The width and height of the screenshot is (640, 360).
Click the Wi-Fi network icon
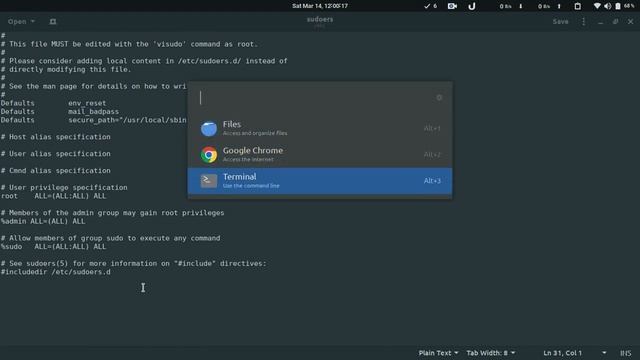click(597, 6)
